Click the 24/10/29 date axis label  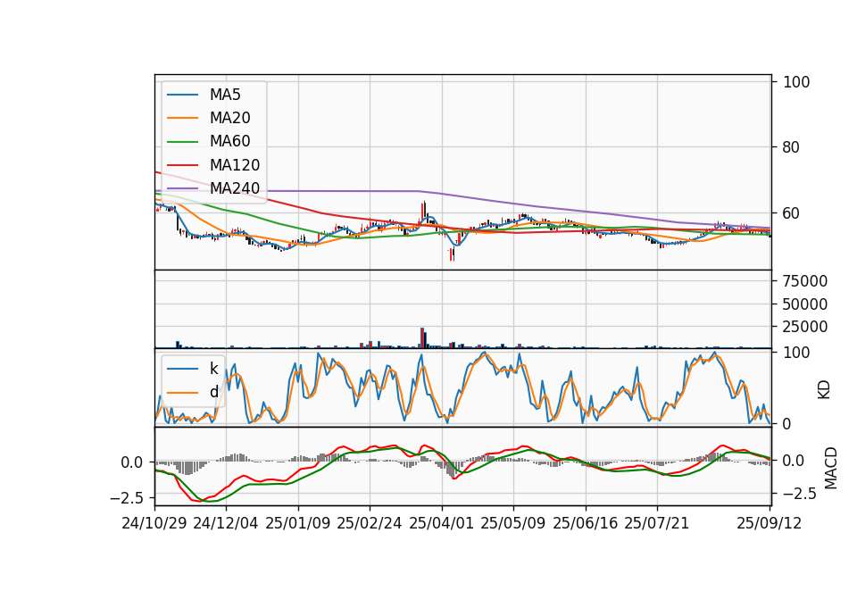[x=154, y=523]
